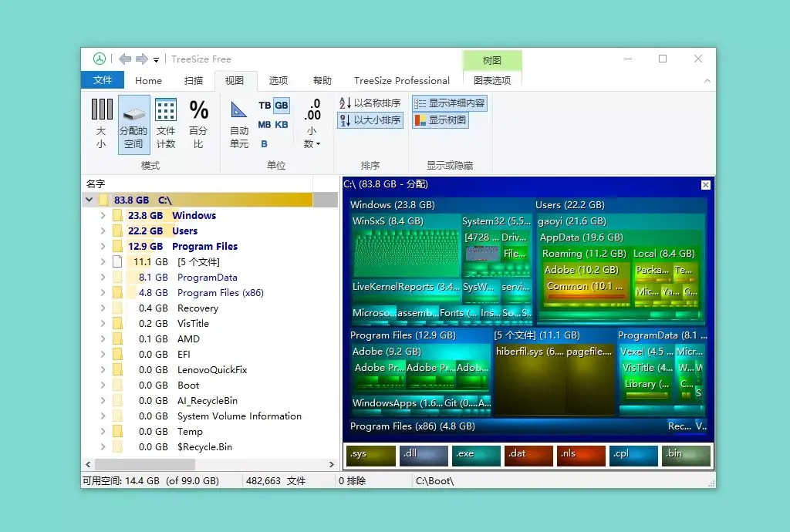Toggle 显示树图 show treemap
Screen dimensions: 790x532
tap(441, 120)
